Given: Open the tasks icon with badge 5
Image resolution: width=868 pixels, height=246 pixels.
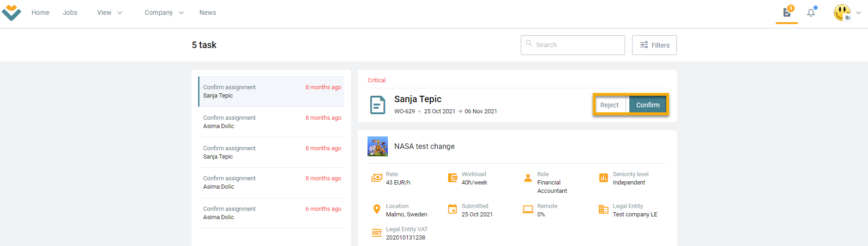Looking at the screenshot, I should [787, 12].
